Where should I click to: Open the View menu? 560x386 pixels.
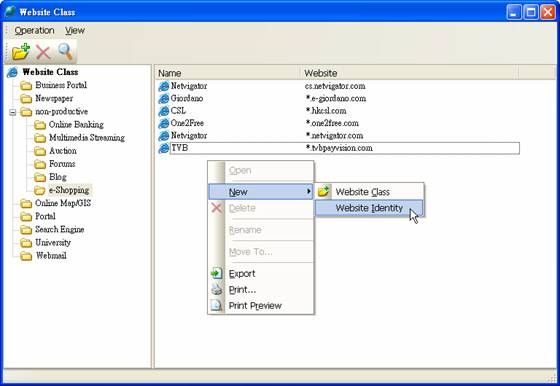click(75, 31)
